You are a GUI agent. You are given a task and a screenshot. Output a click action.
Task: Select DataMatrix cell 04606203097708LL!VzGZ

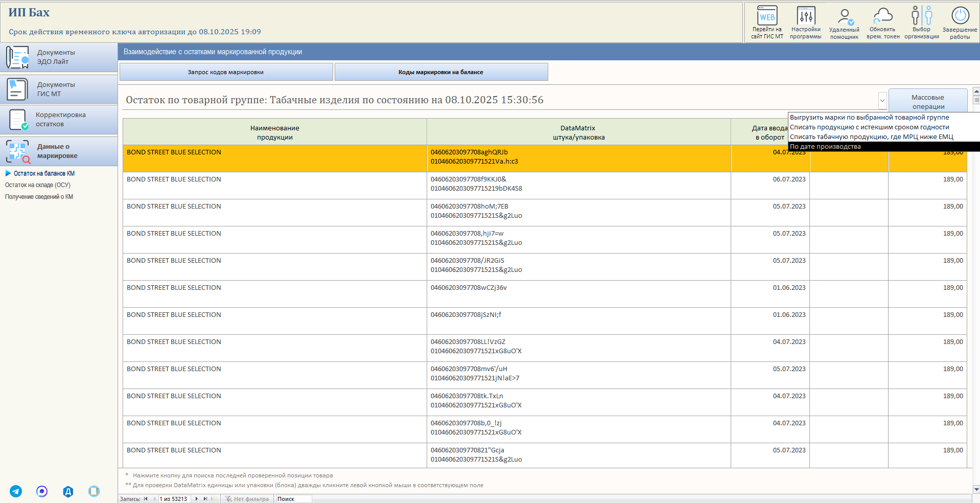pyautogui.click(x=579, y=348)
